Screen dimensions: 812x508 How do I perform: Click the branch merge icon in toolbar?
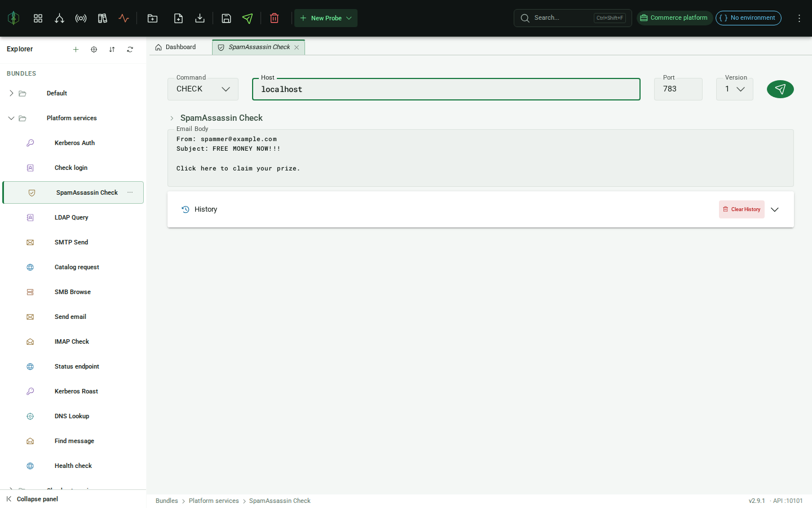pyautogui.click(x=59, y=18)
